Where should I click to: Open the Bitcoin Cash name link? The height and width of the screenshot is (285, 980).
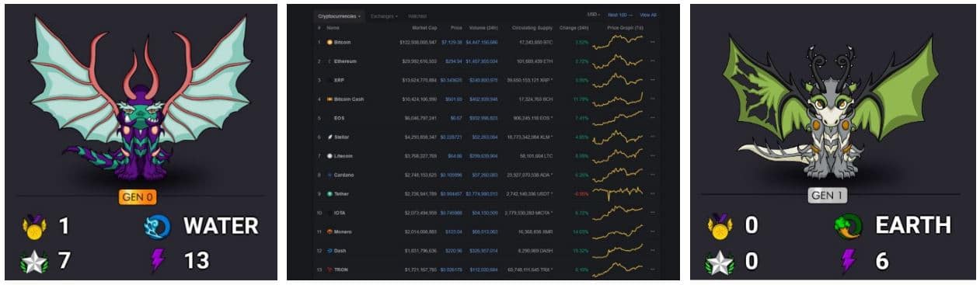(x=349, y=99)
